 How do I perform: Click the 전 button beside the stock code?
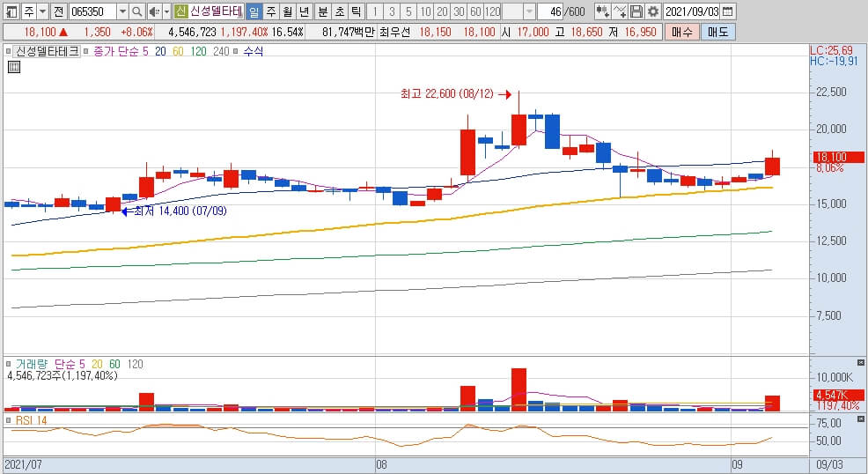[x=59, y=11]
